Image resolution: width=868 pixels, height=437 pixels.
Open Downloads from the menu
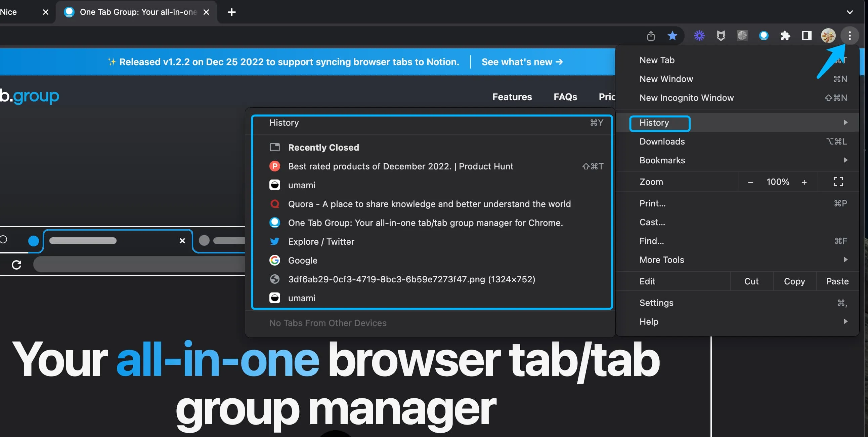point(661,141)
